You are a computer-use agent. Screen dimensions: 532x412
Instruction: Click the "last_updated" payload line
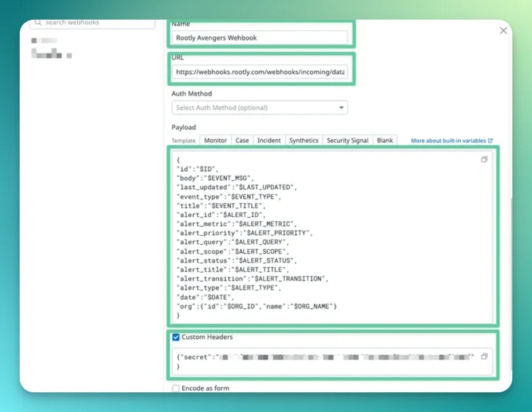(x=237, y=187)
